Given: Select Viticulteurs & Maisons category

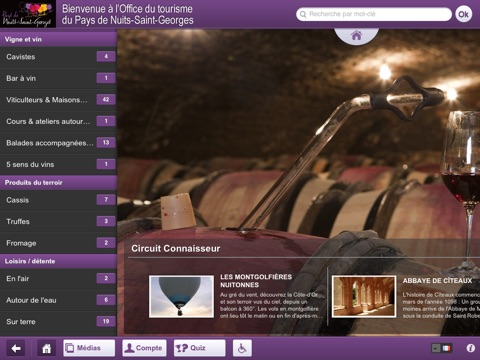Looking at the screenshot, I should coord(58,100).
